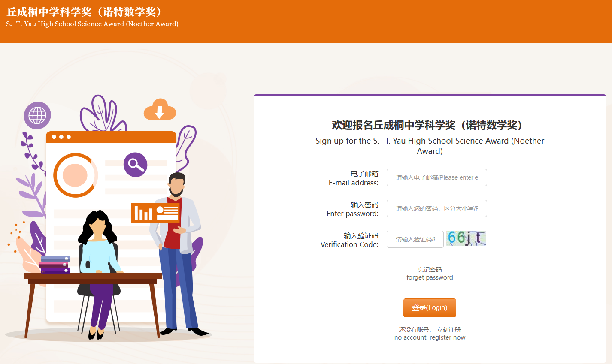612x364 pixels.
Task: Refresh the captcha verification image
Action: point(466,238)
